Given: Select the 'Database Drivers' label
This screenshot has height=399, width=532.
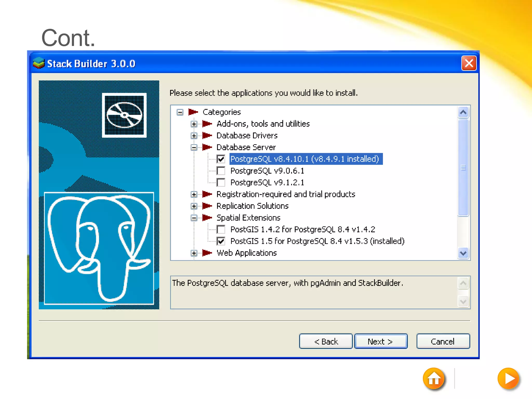Looking at the screenshot, I should click(247, 135).
